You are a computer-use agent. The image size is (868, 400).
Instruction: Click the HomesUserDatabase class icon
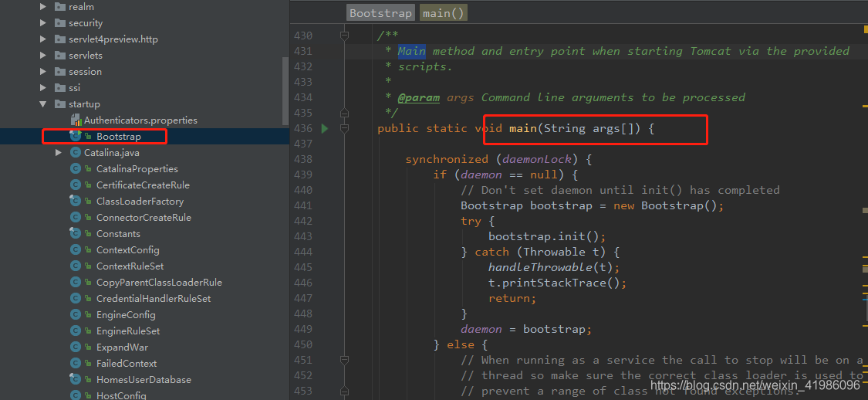[x=76, y=379]
